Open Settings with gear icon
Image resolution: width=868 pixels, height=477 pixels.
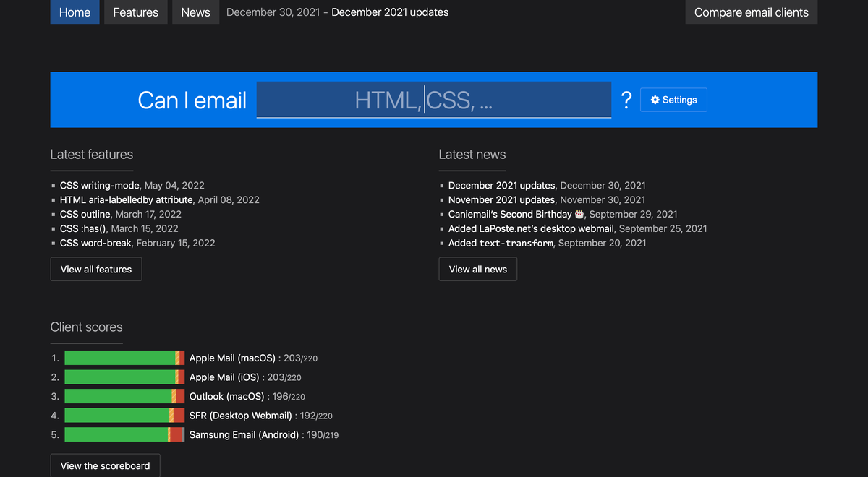tap(673, 100)
